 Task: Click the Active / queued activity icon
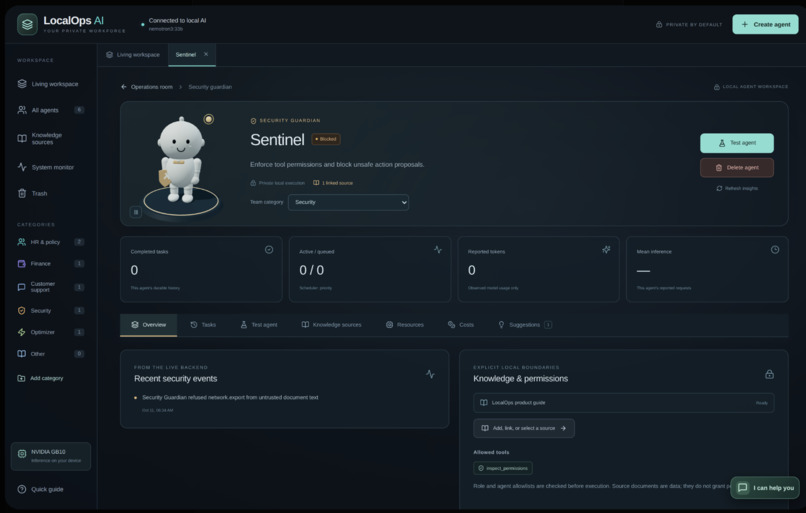(x=438, y=250)
